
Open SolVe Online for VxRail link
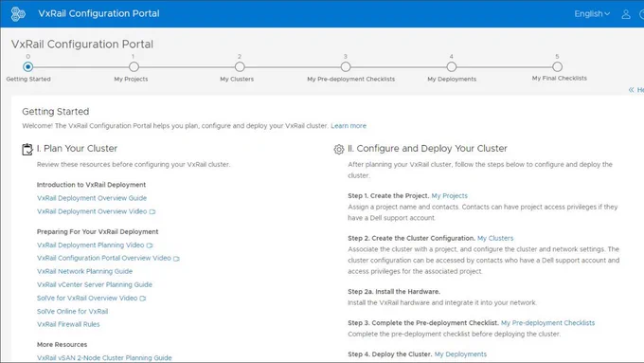[x=72, y=311]
